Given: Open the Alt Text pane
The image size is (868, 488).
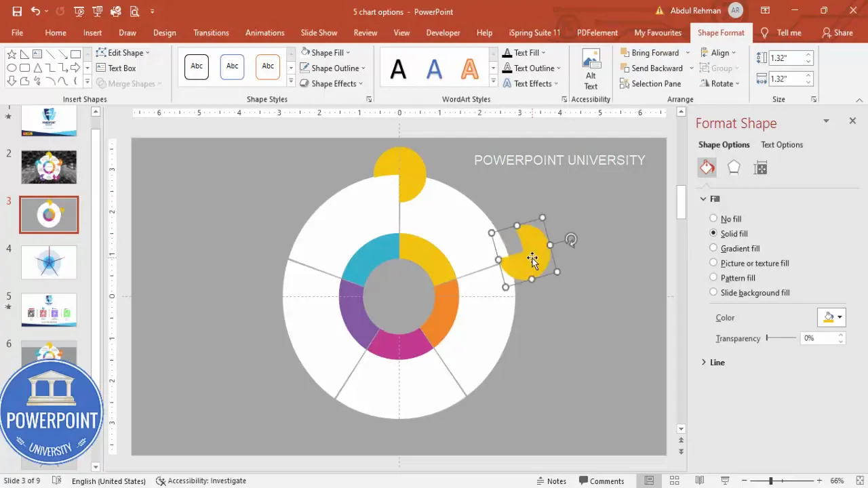Looking at the screenshot, I should 591,69.
